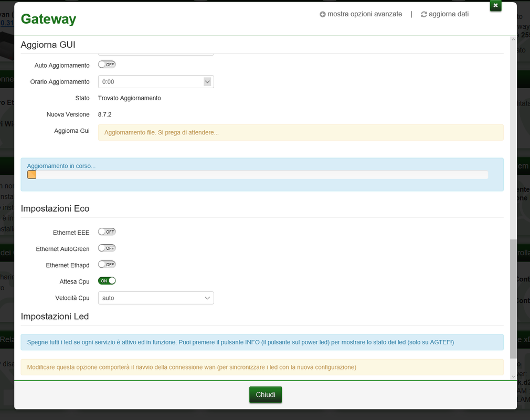The height and width of the screenshot is (420, 530).
Task: Click the refresh icon beside aggiorna dati
Action: pyautogui.click(x=423, y=14)
